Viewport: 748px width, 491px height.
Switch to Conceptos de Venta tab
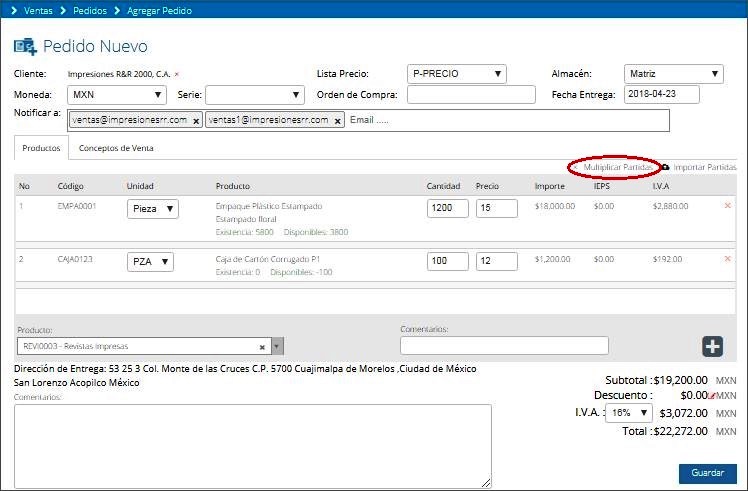116,148
